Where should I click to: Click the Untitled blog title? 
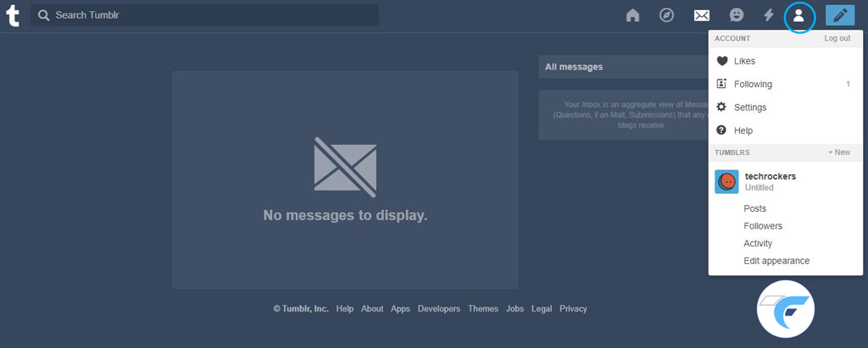pyautogui.click(x=759, y=188)
